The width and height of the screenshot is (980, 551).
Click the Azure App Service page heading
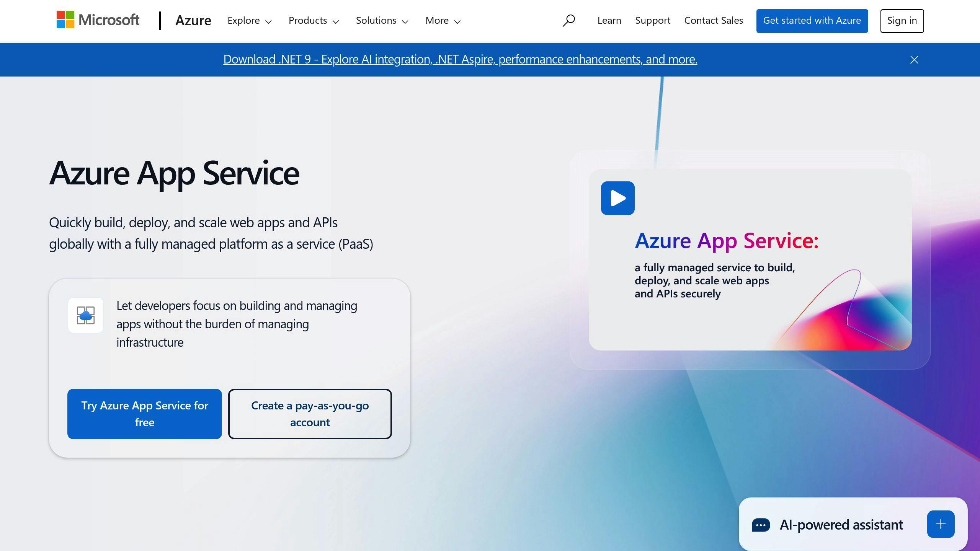coord(174,173)
